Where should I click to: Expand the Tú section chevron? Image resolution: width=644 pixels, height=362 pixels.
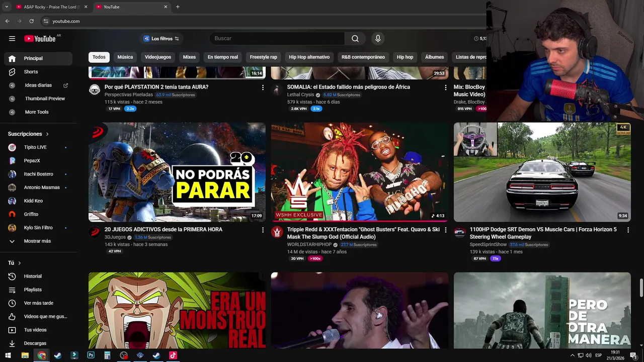tap(20, 263)
